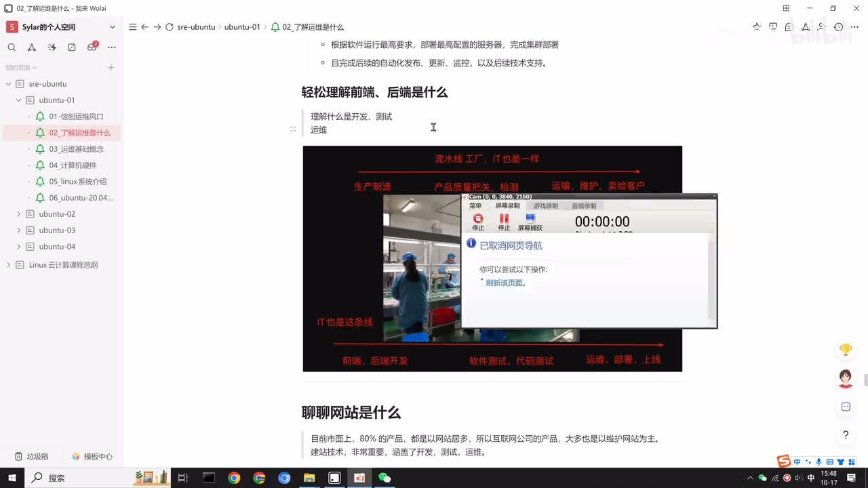Toggle Sogou punctuation mode button
The image size is (868, 488).
tap(808, 462)
